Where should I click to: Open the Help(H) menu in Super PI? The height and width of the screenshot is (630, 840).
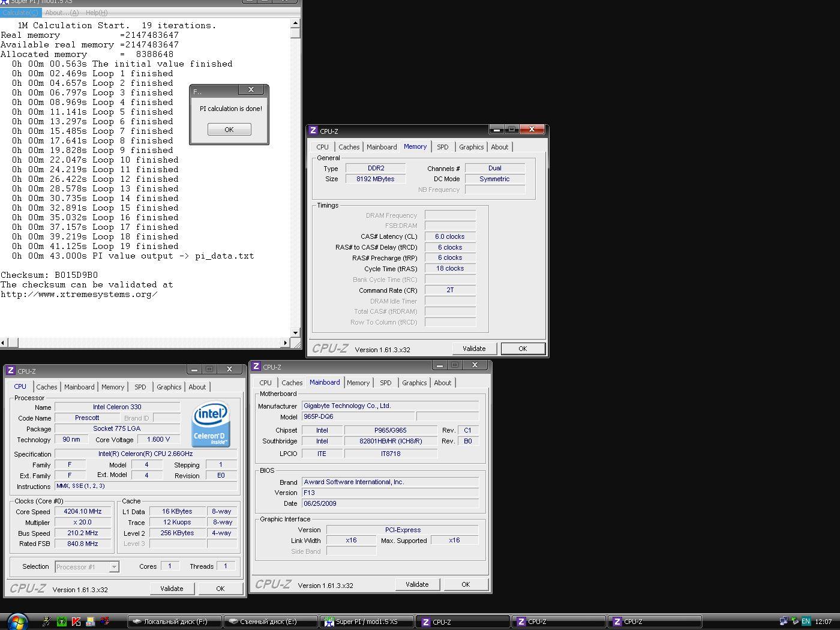tap(97, 13)
